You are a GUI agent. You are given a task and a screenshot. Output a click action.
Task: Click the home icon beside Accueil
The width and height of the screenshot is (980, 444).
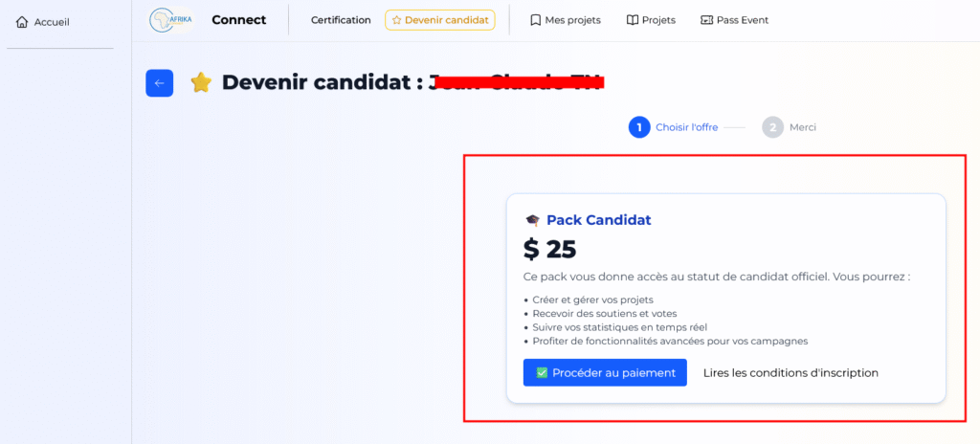(22, 23)
